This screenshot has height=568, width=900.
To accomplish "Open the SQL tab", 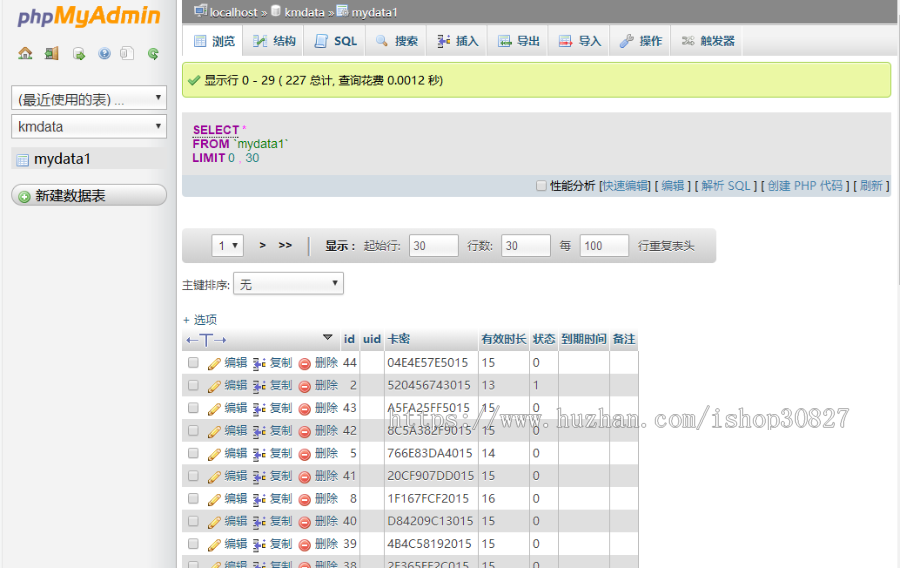I will pos(336,41).
